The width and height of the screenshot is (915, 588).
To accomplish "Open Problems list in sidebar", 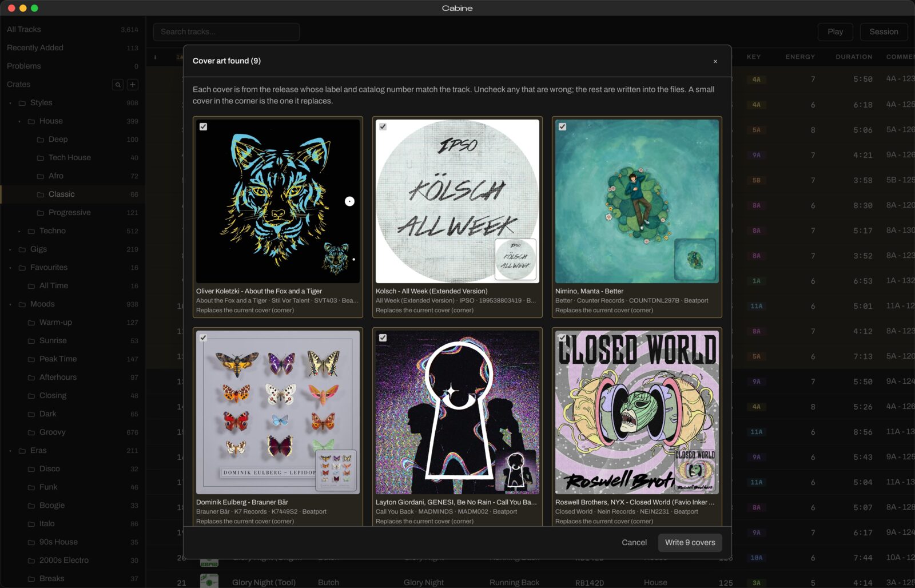I will click(x=73, y=66).
